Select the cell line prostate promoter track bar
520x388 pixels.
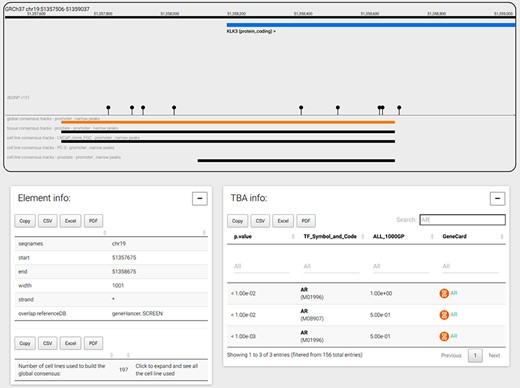[x=296, y=161]
